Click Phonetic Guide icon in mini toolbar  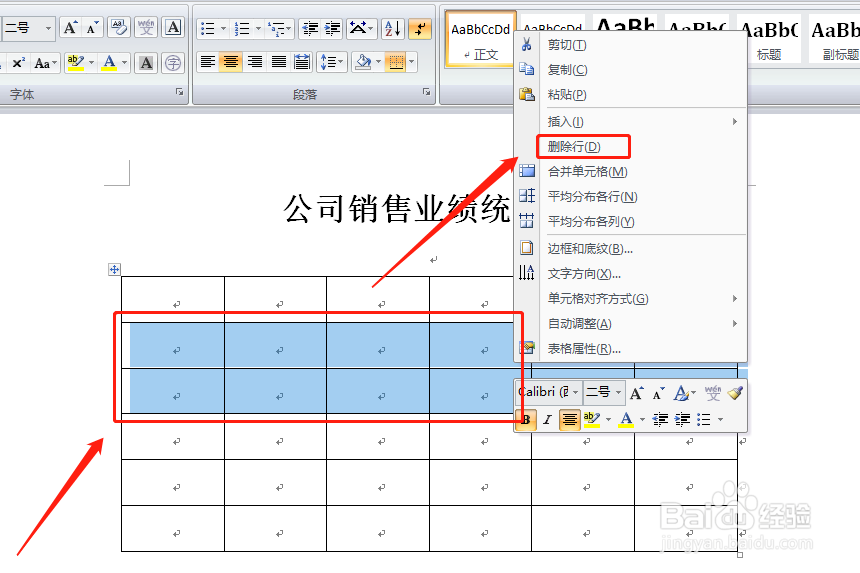(712, 393)
